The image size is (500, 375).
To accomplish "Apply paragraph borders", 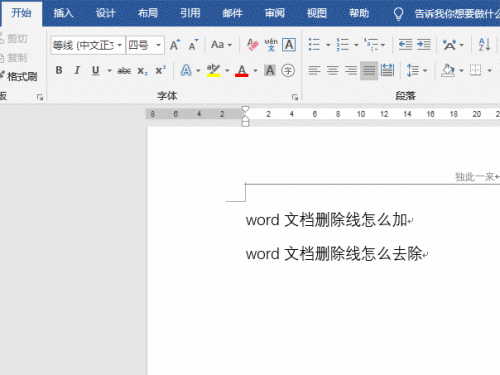I will [x=476, y=70].
